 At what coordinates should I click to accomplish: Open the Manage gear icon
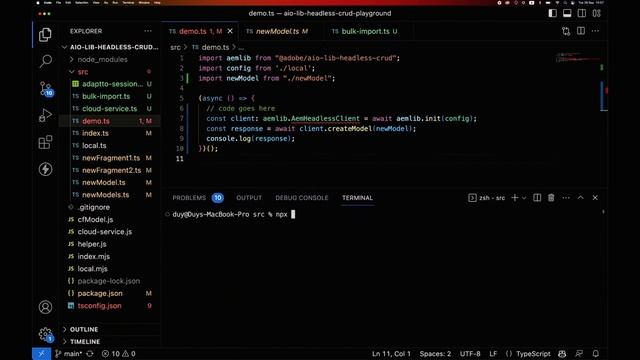coord(45,334)
